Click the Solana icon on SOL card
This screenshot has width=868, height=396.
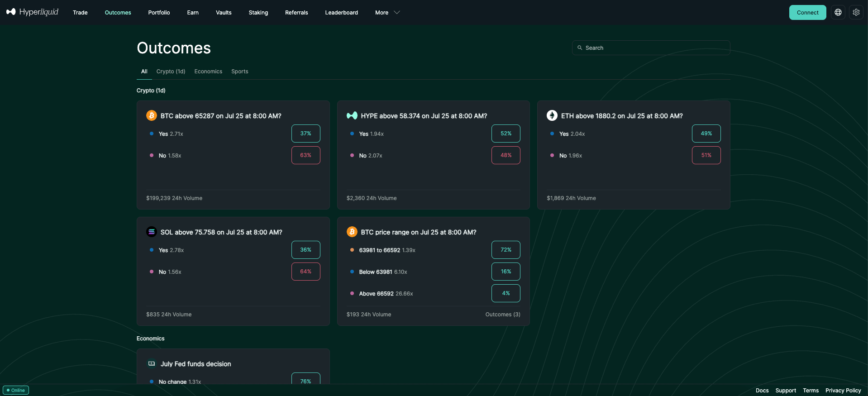point(152,232)
